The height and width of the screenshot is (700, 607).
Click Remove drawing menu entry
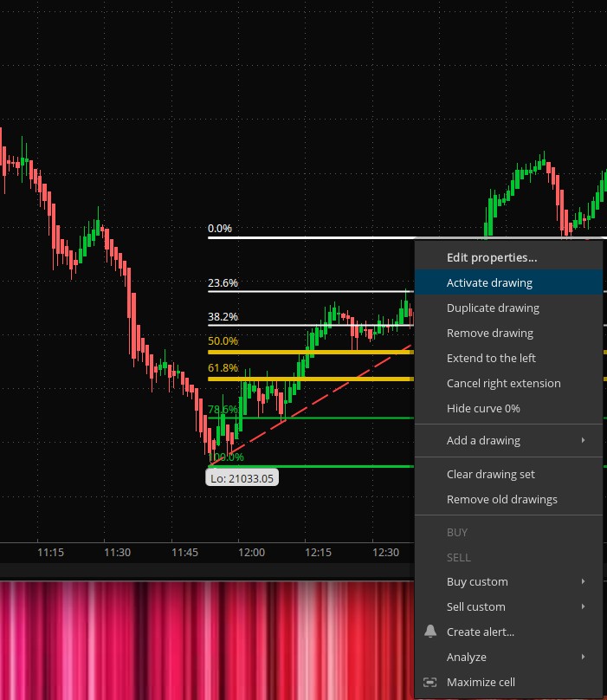tap(508, 333)
